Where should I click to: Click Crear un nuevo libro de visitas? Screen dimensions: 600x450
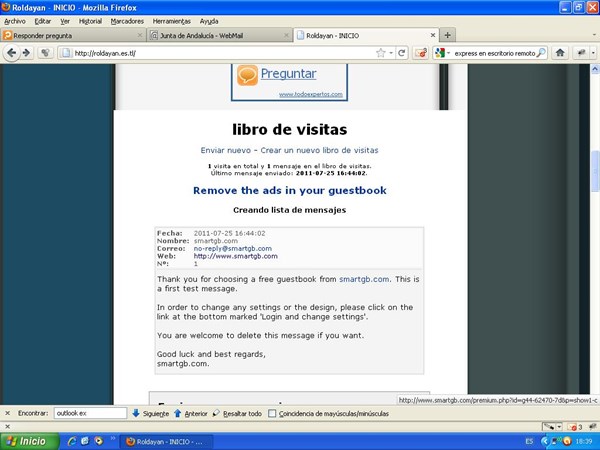coord(320,150)
